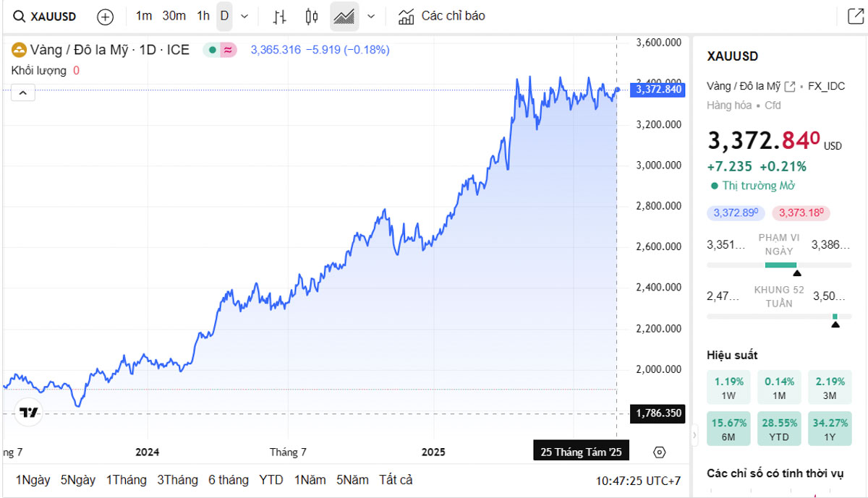Viewport: 868px width, 498px height.
Task: Click the 10:47:25 UTC+7 timezone button
Action: point(638,481)
